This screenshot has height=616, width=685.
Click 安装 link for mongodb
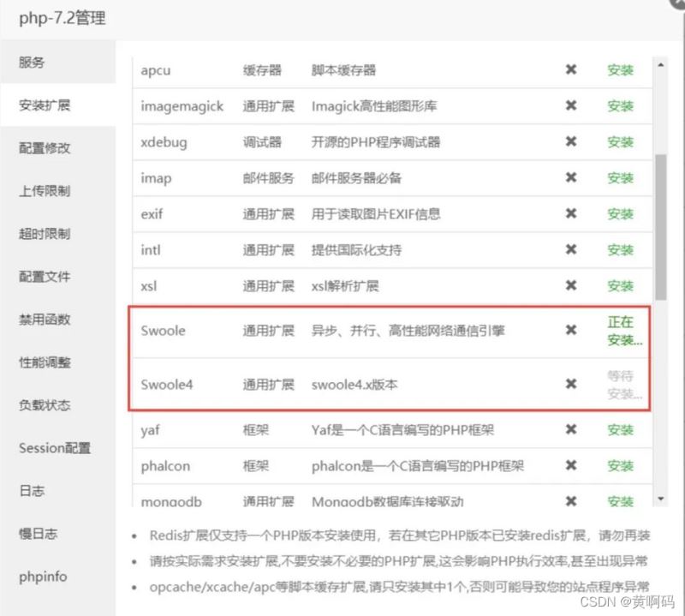(x=620, y=501)
